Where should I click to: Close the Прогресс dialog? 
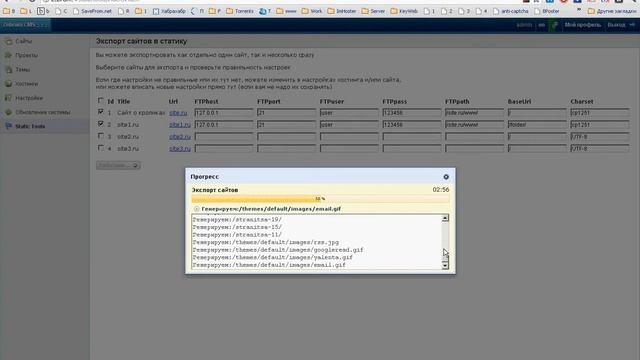tap(446, 177)
